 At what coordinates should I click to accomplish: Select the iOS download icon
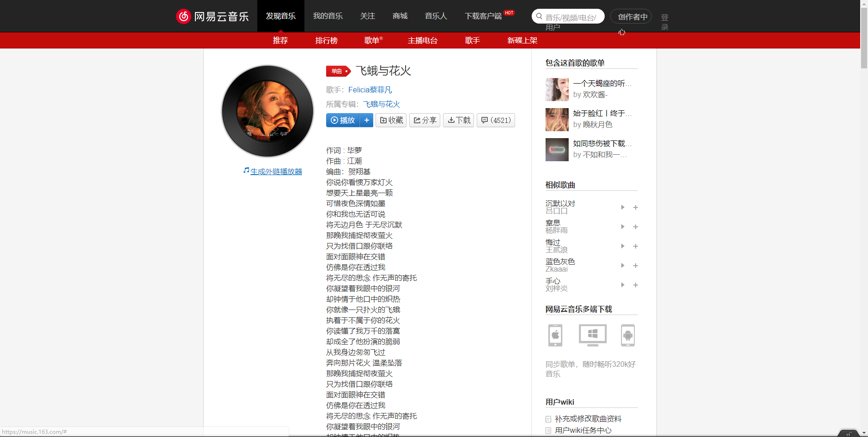point(554,335)
